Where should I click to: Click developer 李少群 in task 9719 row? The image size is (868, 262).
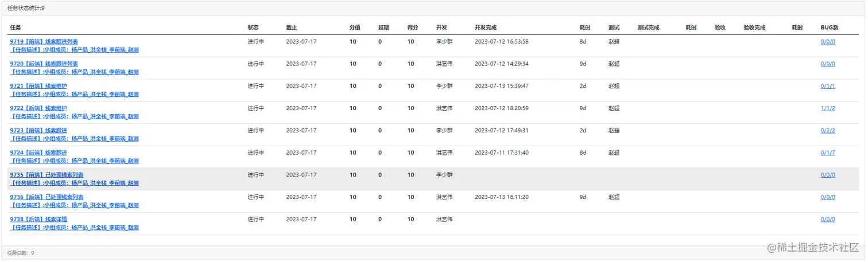444,42
